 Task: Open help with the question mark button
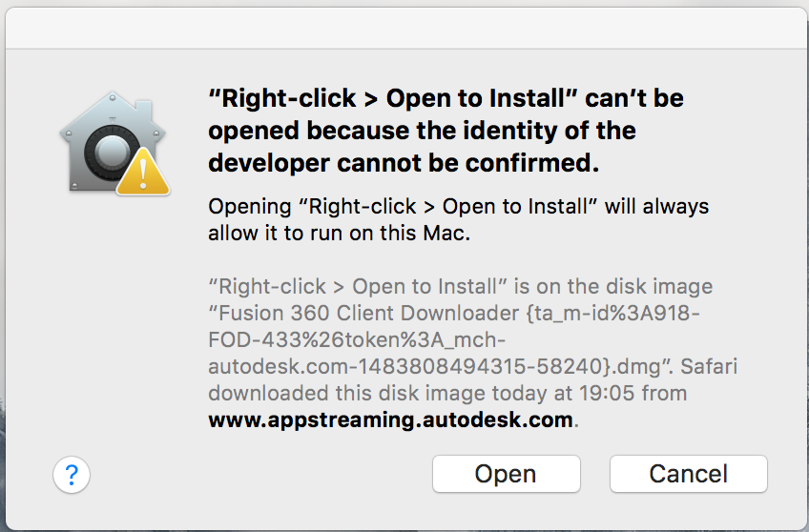point(72,474)
